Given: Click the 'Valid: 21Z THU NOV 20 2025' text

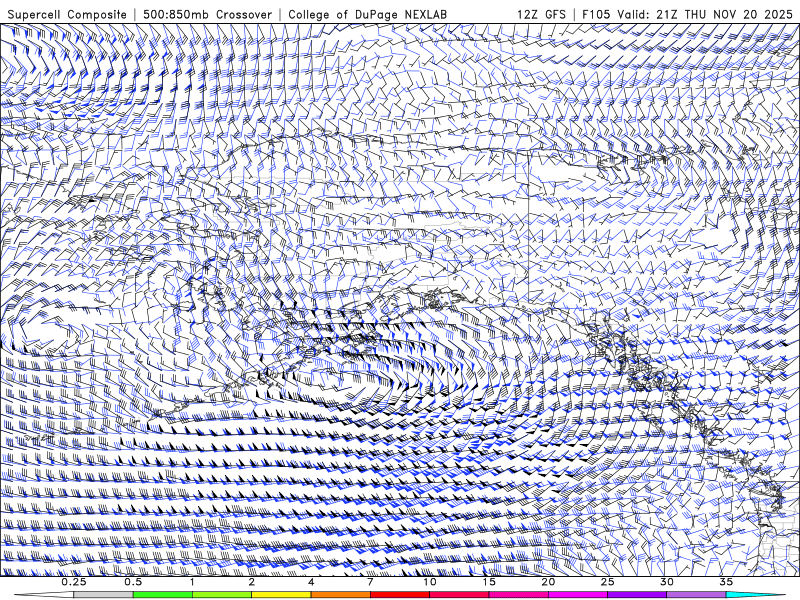Looking at the screenshot, I should point(705,14).
